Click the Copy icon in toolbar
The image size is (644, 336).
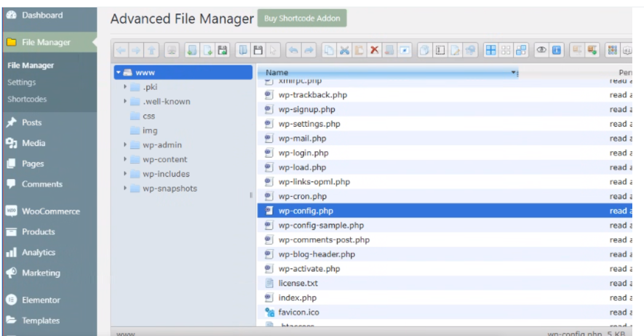tap(330, 50)
